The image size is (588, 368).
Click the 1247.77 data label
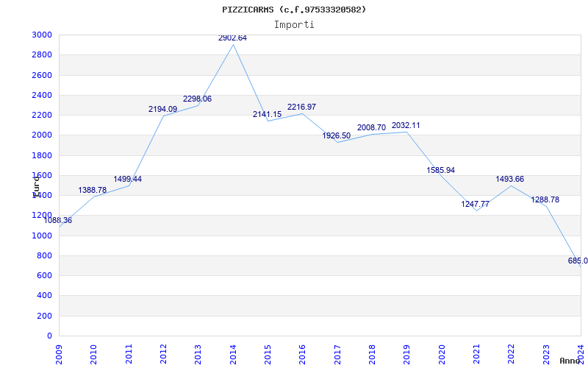click(x=475, y=205)
